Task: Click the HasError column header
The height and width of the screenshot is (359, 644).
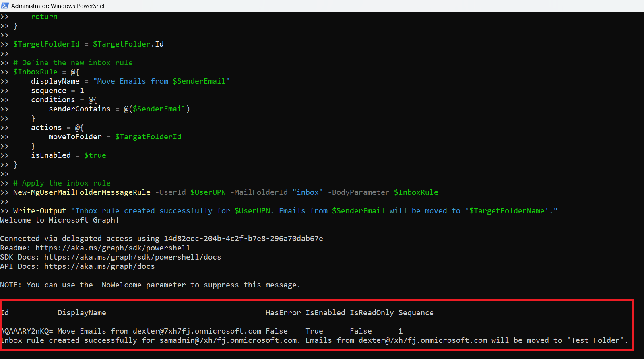Action: pyautogui.click(x=283, y=313)
